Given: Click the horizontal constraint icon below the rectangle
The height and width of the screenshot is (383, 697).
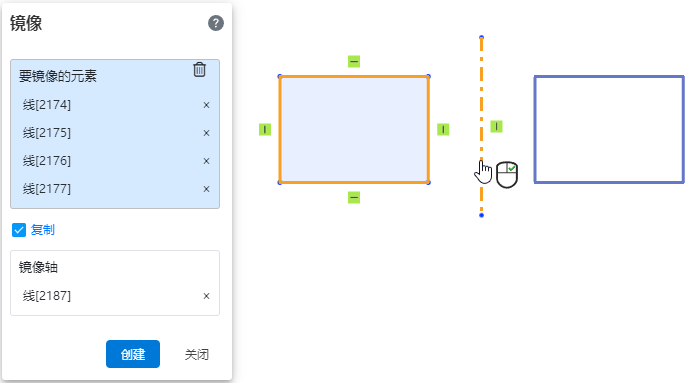Looking at the screenshot, I should [354, 197].
